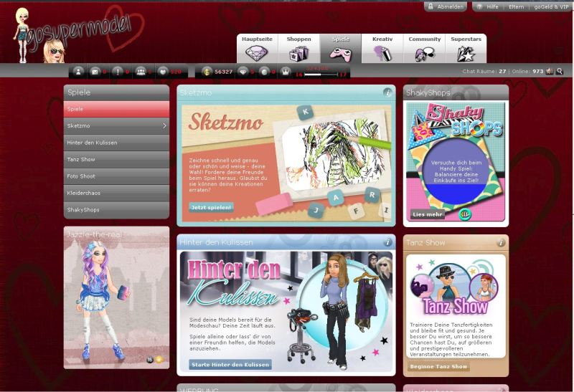Image resolution: width=574 pixels, height=392 pixels.
Task: Select Kleiderchaos in sidebar
Action: click(116, 193)
